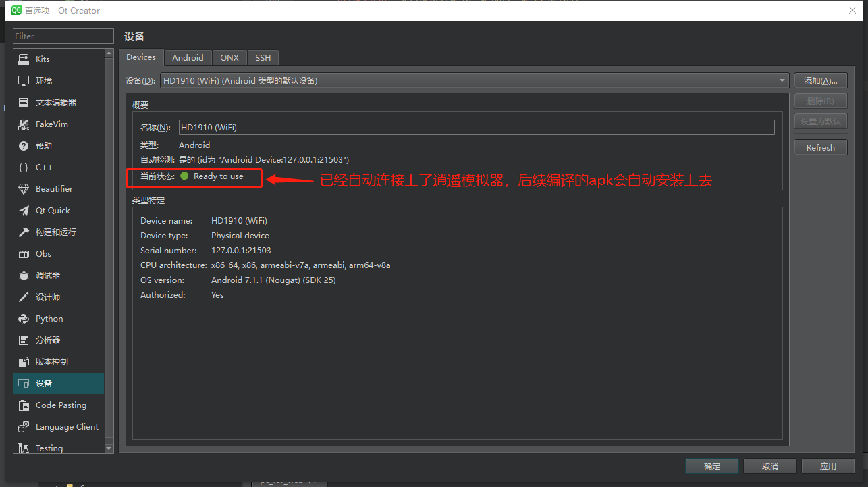868x487 pixels.
Task: Select the 调试器 bug icon
Action: 24,276
